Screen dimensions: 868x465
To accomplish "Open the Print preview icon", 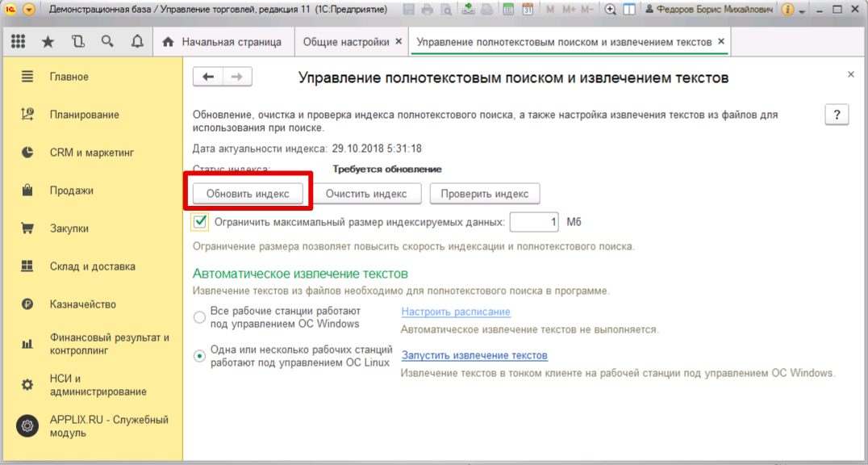I will 445,10.
